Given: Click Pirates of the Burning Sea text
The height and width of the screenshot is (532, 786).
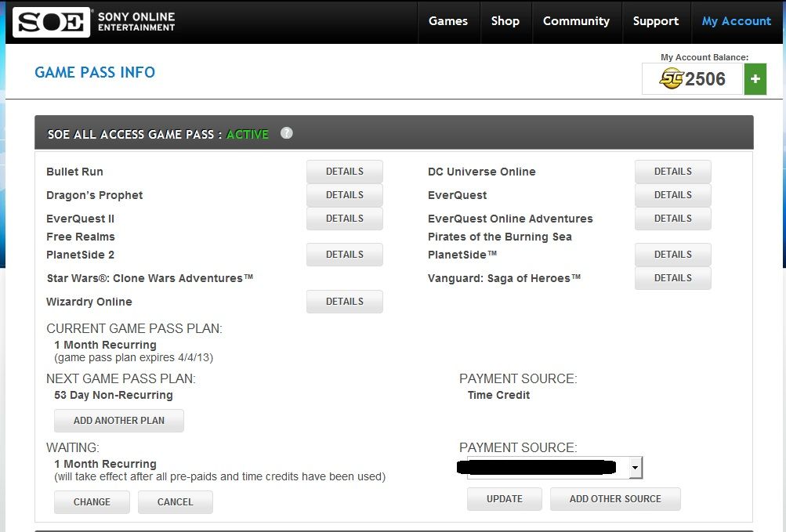Looking at the screenshot, I should 500,237.
